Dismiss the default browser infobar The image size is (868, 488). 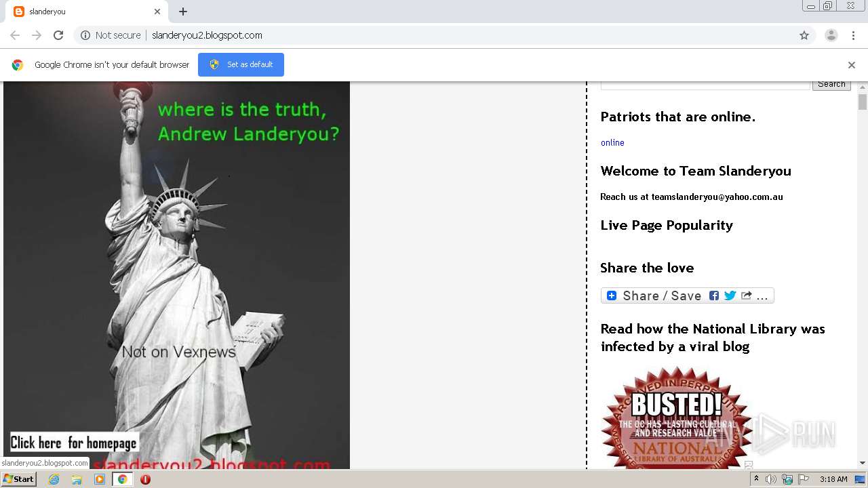(852, 65)
